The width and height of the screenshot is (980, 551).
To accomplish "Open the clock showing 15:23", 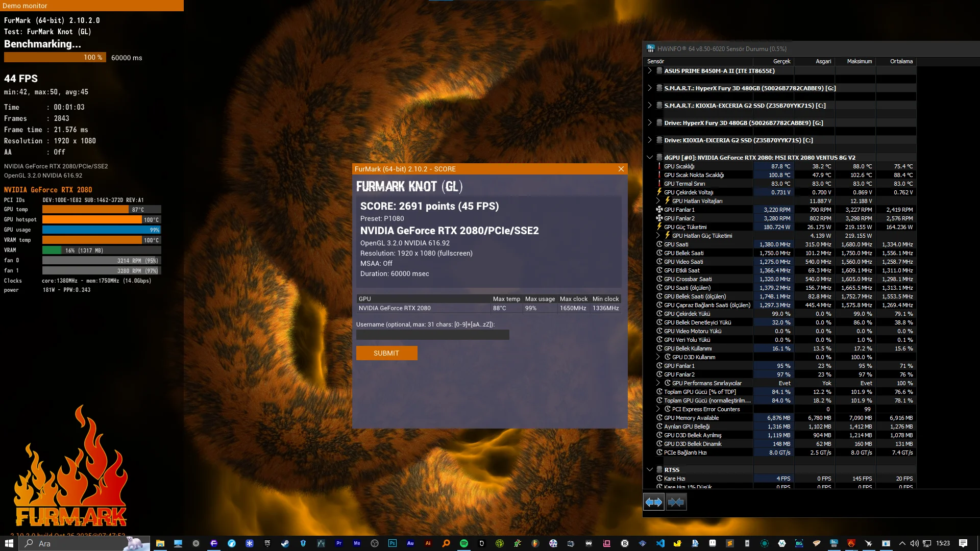I will (x=943, y=543).
